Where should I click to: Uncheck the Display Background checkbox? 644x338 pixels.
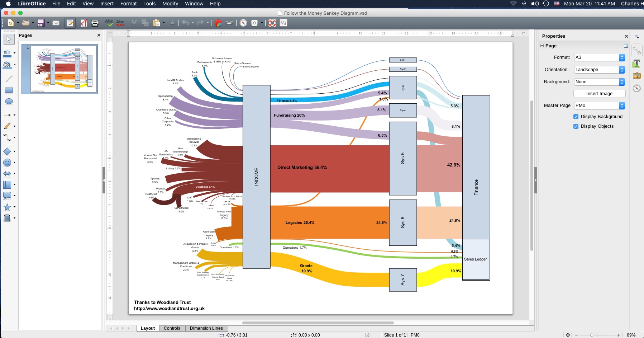pos(576,117)
